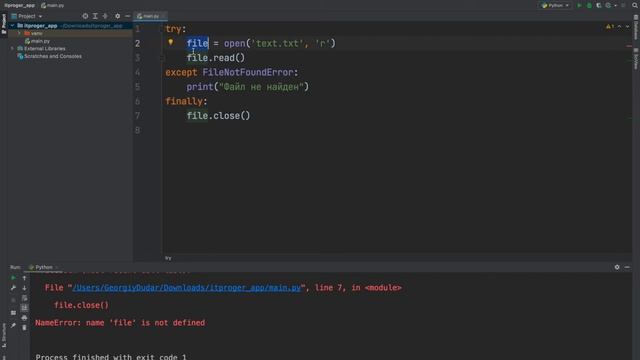Open the Python run configuration dropdown
640x360 pixels.
point(555,5)
